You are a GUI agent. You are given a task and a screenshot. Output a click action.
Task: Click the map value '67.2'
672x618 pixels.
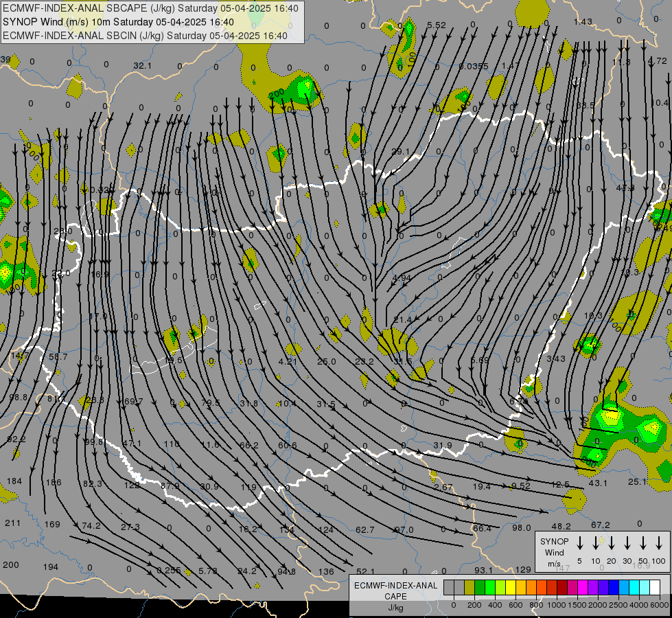click(x=601, y=525)
